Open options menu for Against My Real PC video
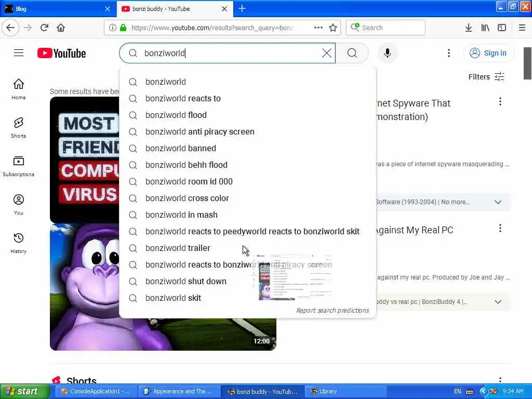Image resolution: width=532 pixels, height=399 pixels. [x=500, y=228]
